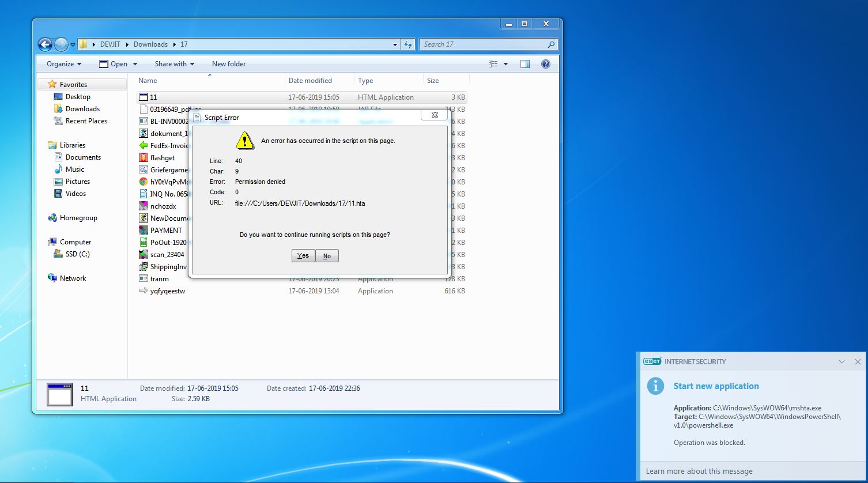Sort files by Date modified column
The height and width of the screenshot is (483, 868).
pos(310,81)
